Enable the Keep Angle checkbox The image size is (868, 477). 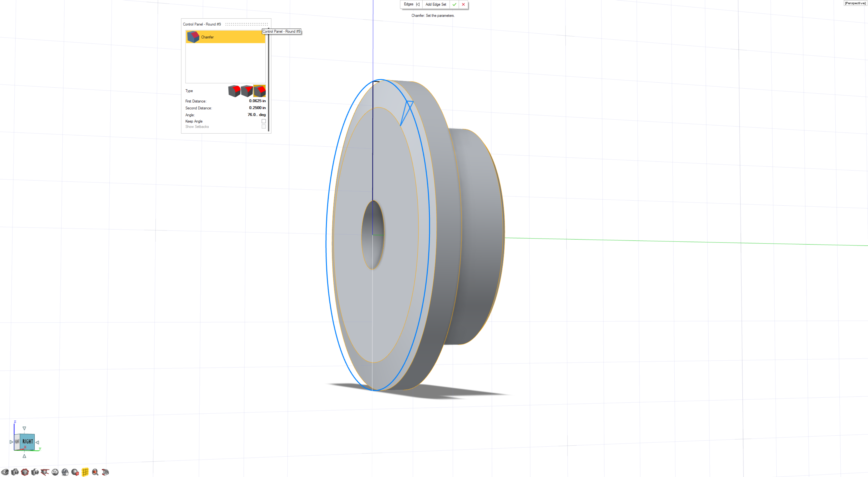(263, 121)
